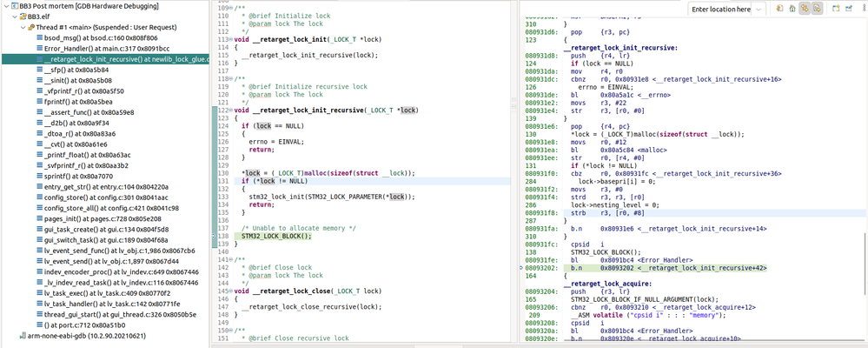Fold the comment block at line 109
Viewport: 868px width, 348px height.
[231, 8]
